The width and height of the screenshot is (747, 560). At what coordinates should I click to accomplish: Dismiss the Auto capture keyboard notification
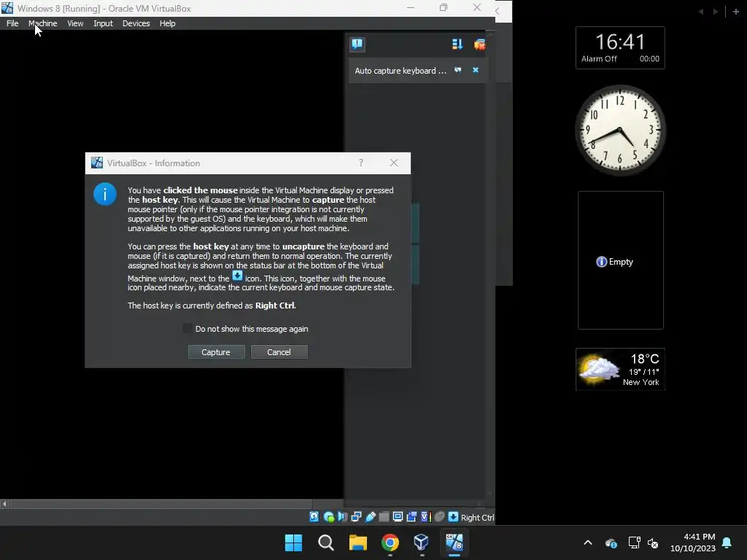click(x=476, y=70)
